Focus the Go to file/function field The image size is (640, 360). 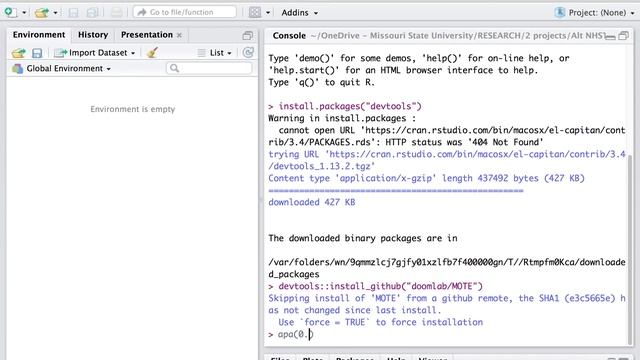point(184,12)
